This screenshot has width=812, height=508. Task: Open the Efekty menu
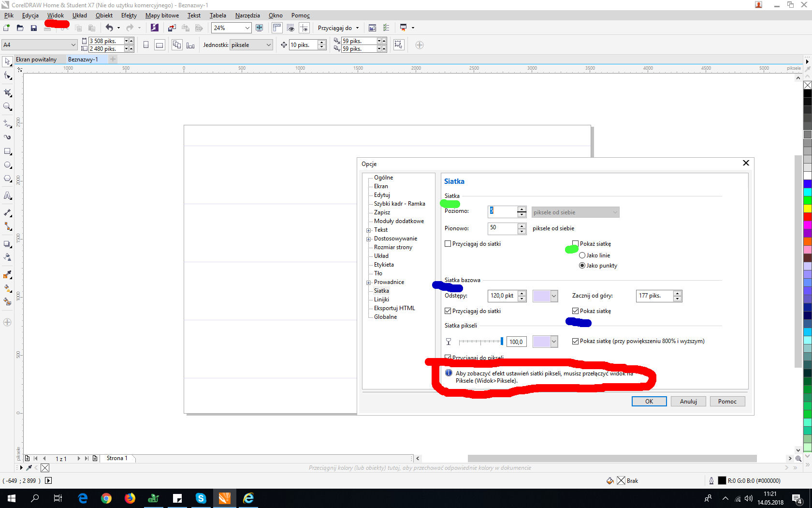click(129, 15)
